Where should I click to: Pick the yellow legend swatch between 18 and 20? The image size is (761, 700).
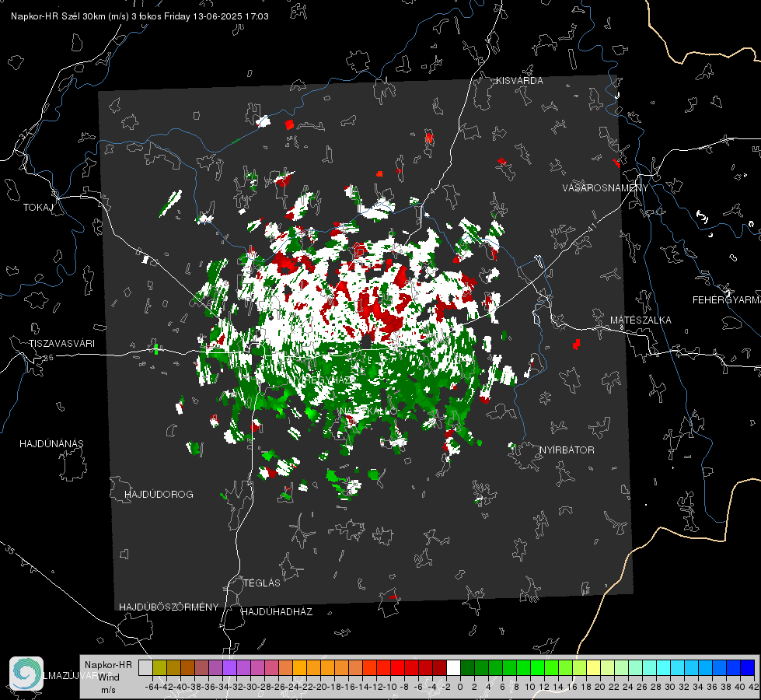593,668
